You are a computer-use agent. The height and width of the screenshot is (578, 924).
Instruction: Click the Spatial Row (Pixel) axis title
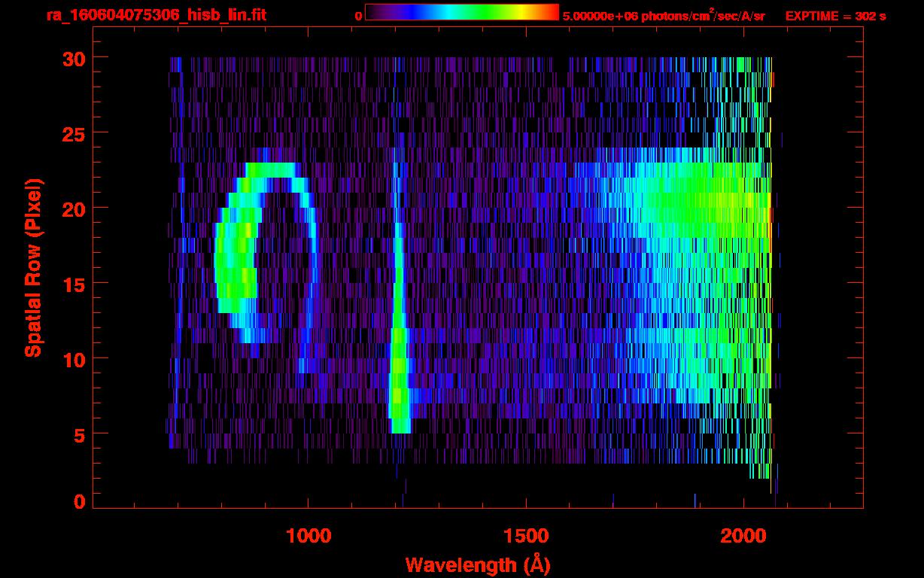pos(33,268)
